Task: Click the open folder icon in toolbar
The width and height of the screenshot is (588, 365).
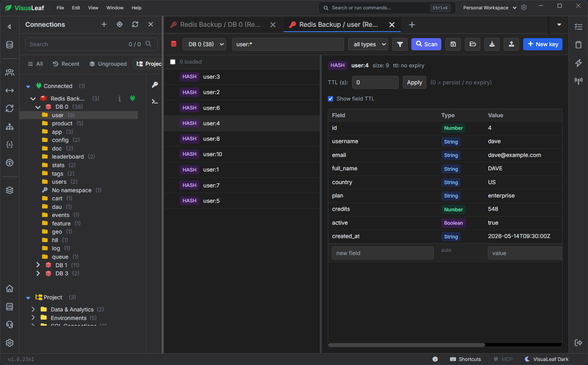Action: coord(473,44)
